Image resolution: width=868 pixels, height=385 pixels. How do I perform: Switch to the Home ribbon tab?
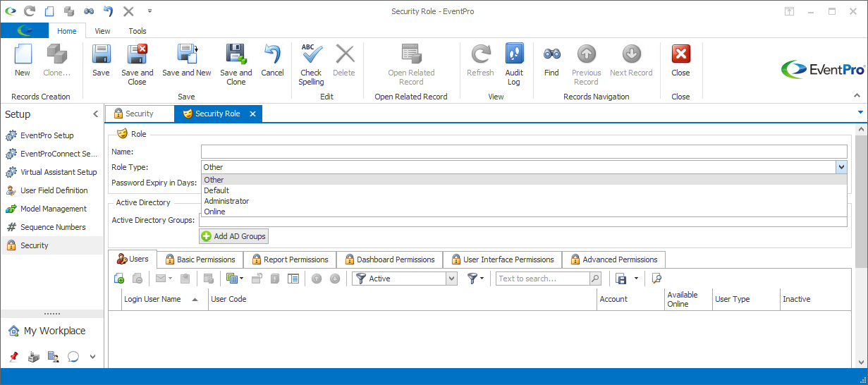tap(67, 31)
